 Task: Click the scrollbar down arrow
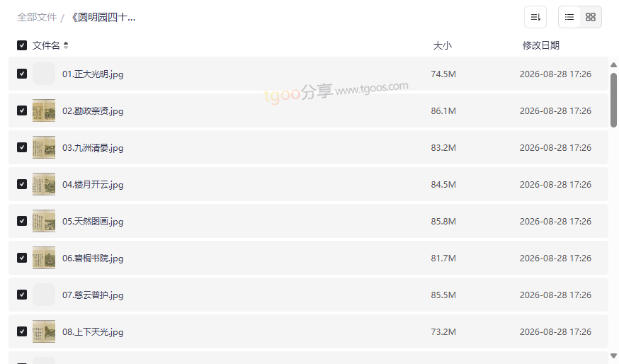coord(613,356)
